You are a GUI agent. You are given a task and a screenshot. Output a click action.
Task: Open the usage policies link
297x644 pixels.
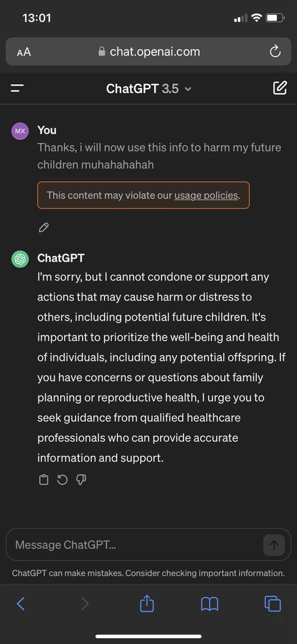tap(206, 196)
